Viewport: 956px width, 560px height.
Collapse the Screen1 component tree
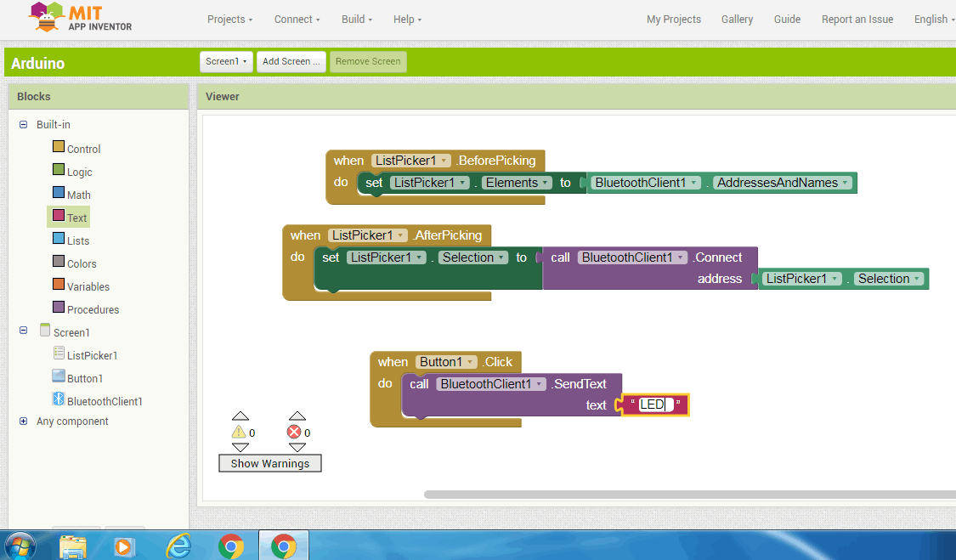click(x=23, y=330)
